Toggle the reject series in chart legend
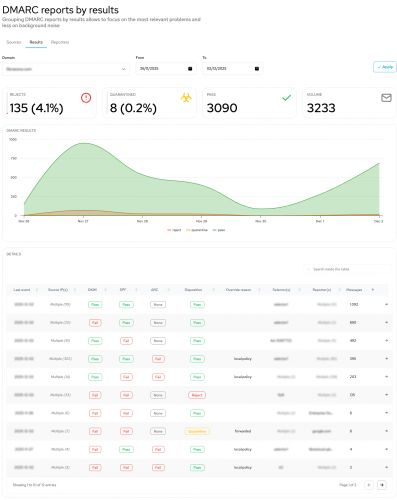This screenshot has width=397, height=500. 174,230
